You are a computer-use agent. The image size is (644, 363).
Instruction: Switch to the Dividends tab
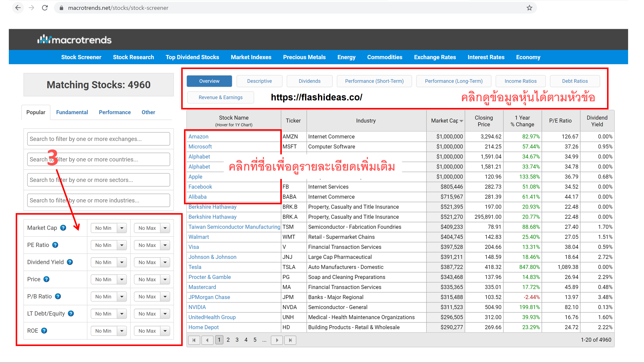[309, 81]
